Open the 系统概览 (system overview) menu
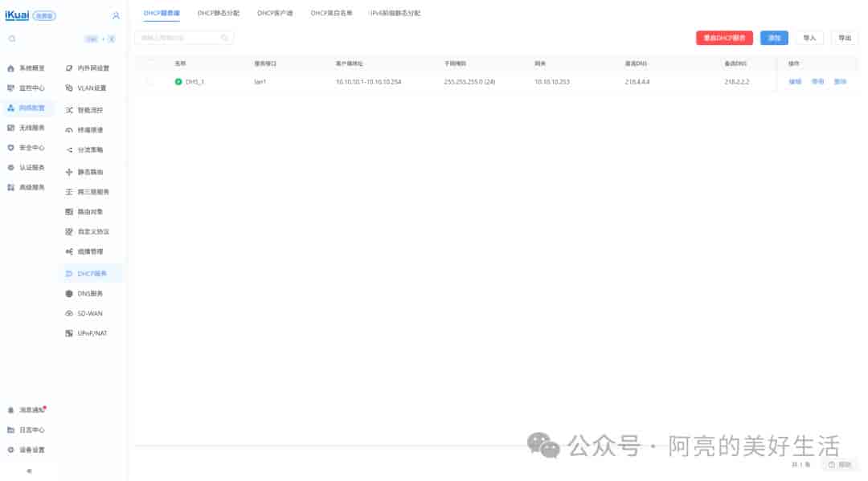The image size is (868, 481). (26, 68)
